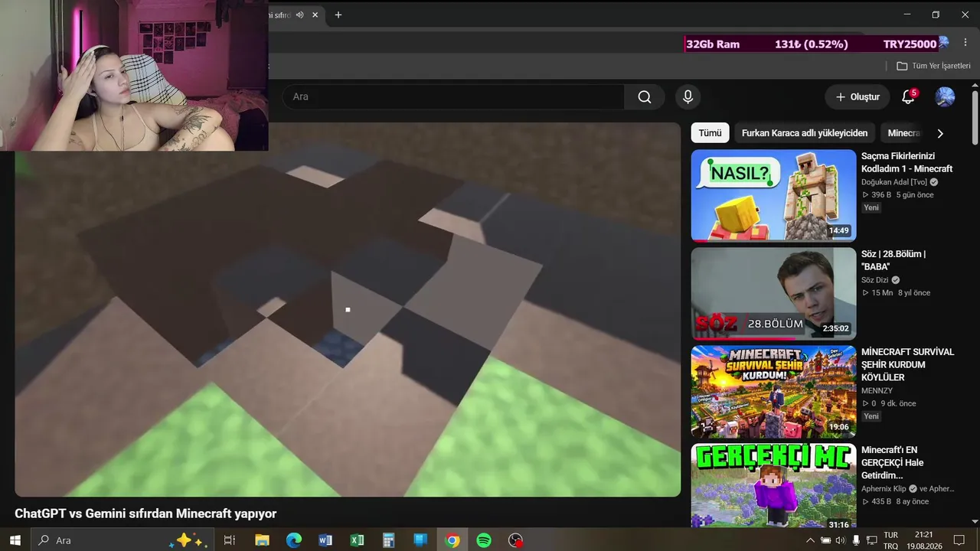Open the volume control in system tray
Viewport: 980px width, 551px height.
pos(841,540)
